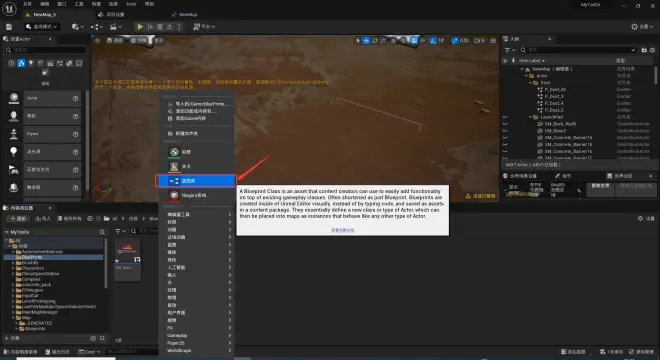Open the Content Browser filter dropdown

[x=120, y=231]
